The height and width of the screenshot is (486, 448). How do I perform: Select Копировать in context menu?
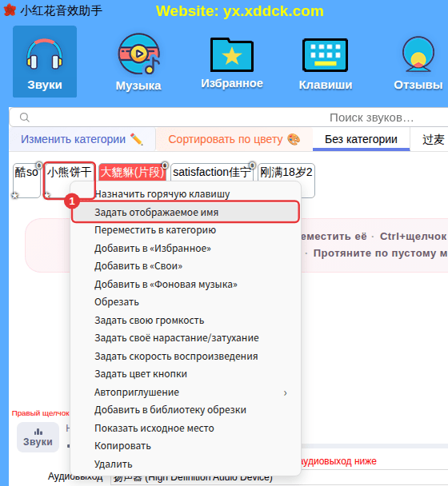(x=186, y=446)
